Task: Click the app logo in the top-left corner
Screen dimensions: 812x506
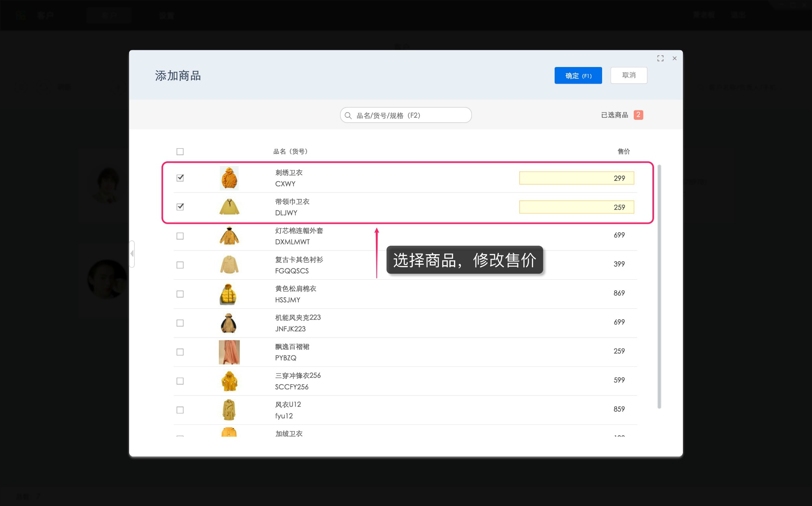Action: pyautogui.click(x=21, y=15)
